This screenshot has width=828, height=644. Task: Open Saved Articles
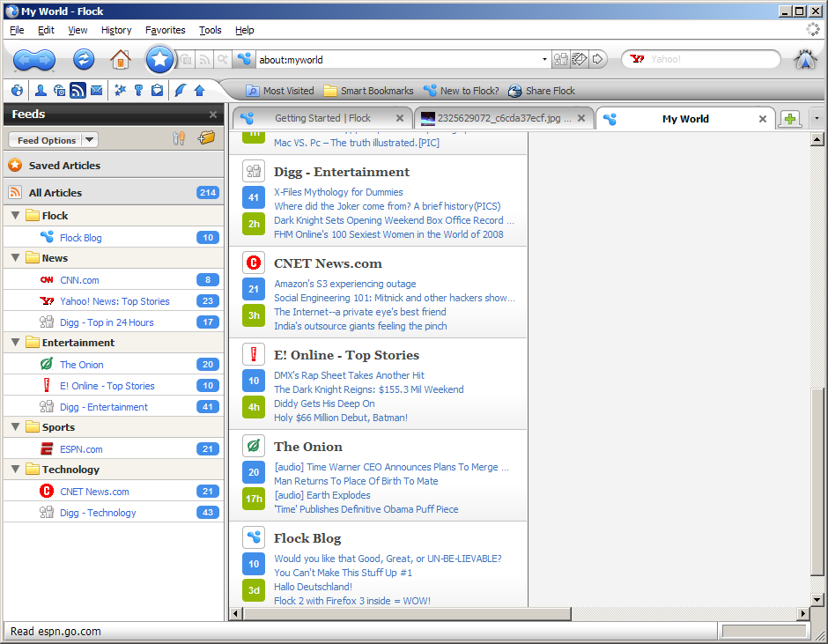[x=114, y=166]
